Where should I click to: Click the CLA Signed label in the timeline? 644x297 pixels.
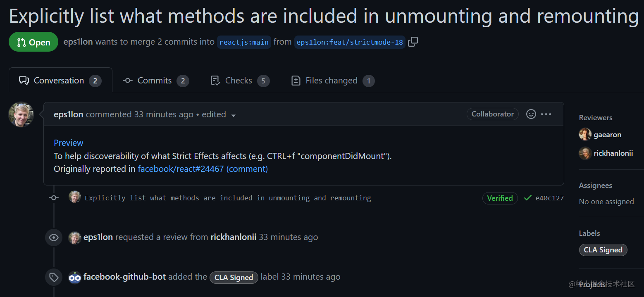click(234, 277)
